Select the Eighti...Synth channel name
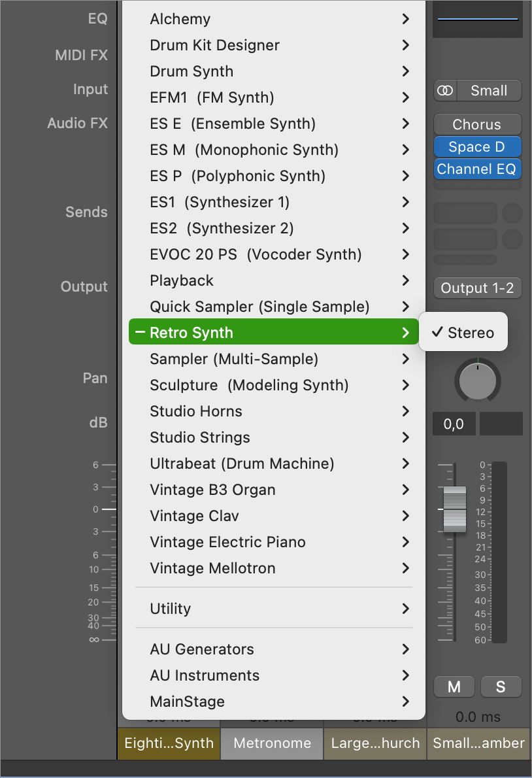Viewport: 532px width, 778px height. [169, 743]
